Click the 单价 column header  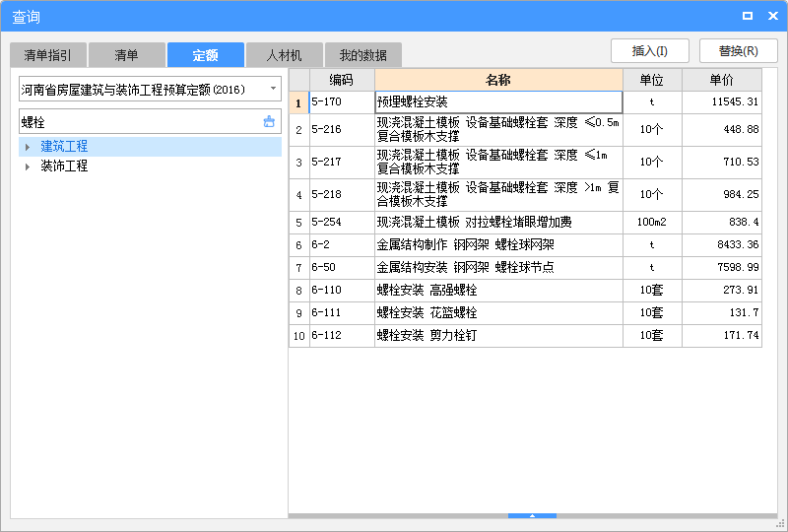[722, 80]
